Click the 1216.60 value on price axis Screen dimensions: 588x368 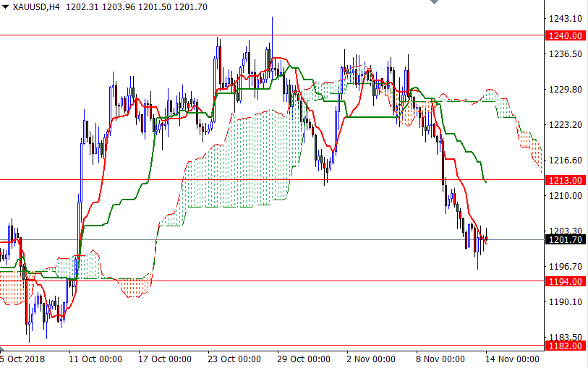click(565, 161)
